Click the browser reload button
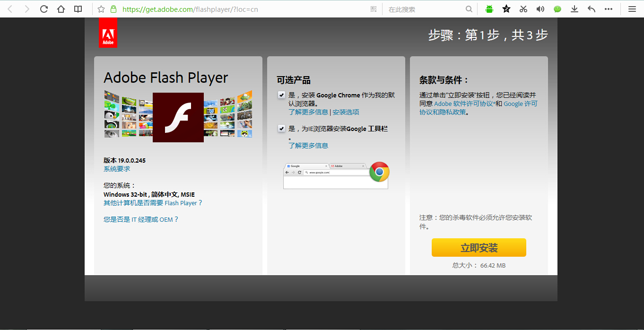Viewport: 644px width, 330px height. [44, 9]
